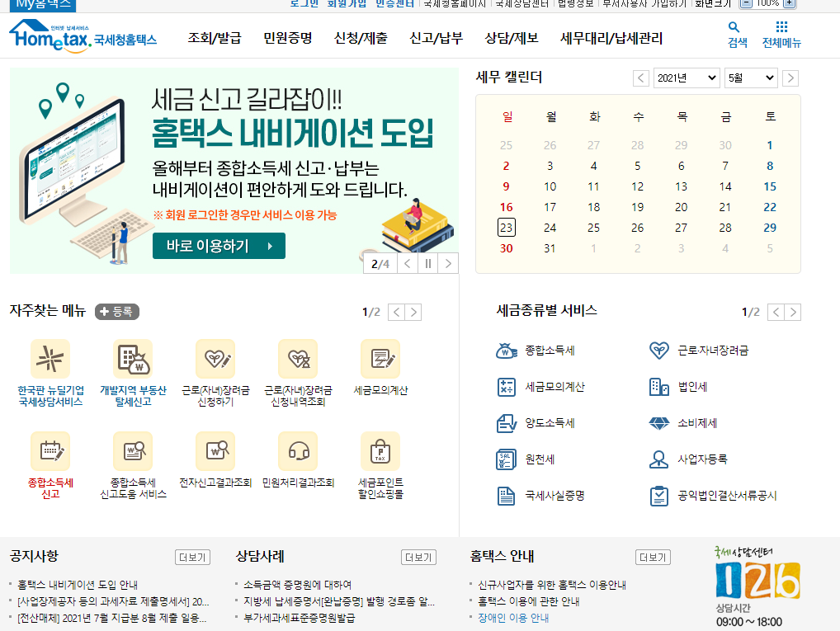Open 종합소득세 신고도움 서비스 icon
840x631 pixels.
[133, 451]
